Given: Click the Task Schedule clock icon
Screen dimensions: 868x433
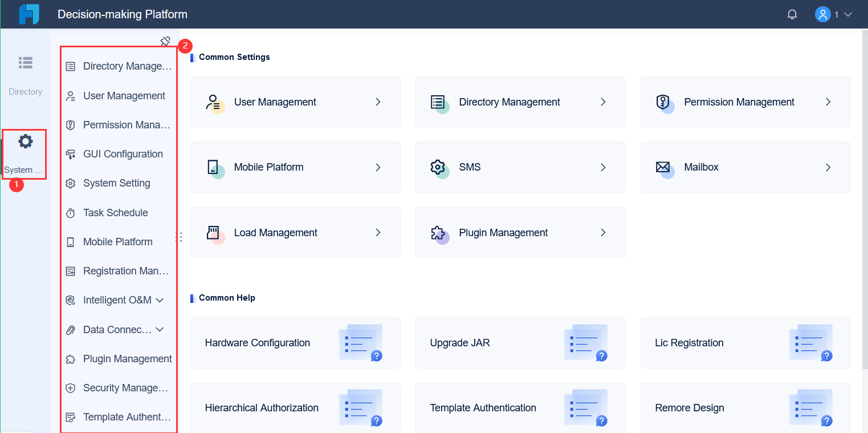Looking at the screenshot, I should tap(71, 212).
